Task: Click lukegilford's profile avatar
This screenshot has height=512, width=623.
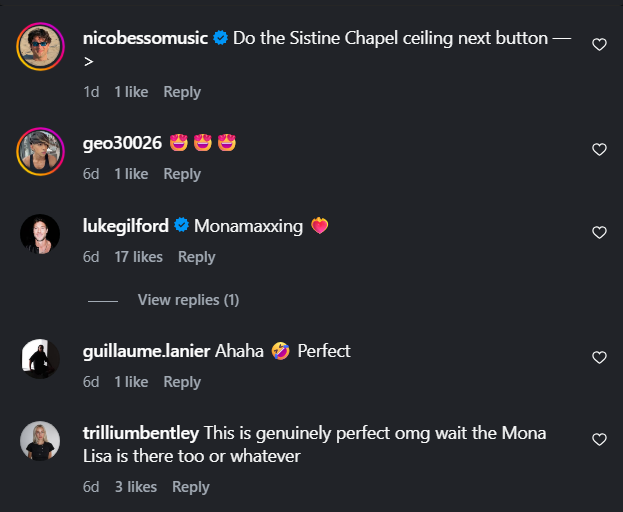Action: tap(40, 234)
